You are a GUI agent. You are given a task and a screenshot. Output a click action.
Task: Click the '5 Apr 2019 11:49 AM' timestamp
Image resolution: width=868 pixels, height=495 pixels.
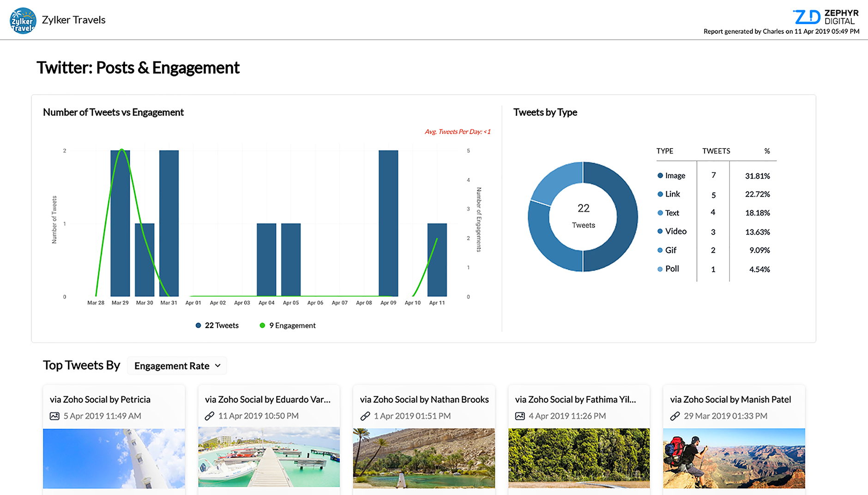[x=102, y=416]
